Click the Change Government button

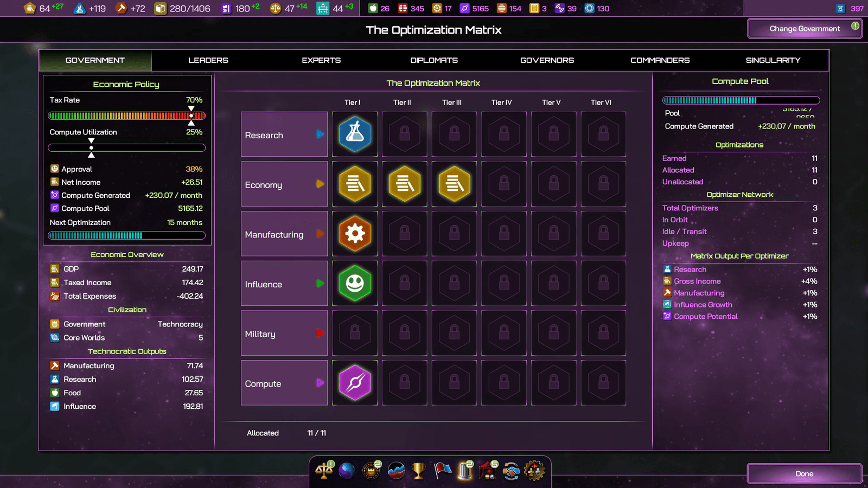pos(805,29)
